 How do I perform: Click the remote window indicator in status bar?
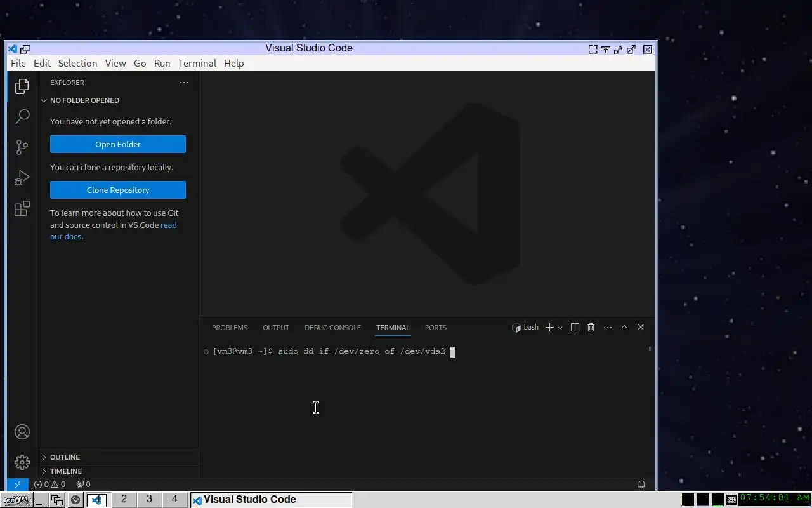point(17,485)
